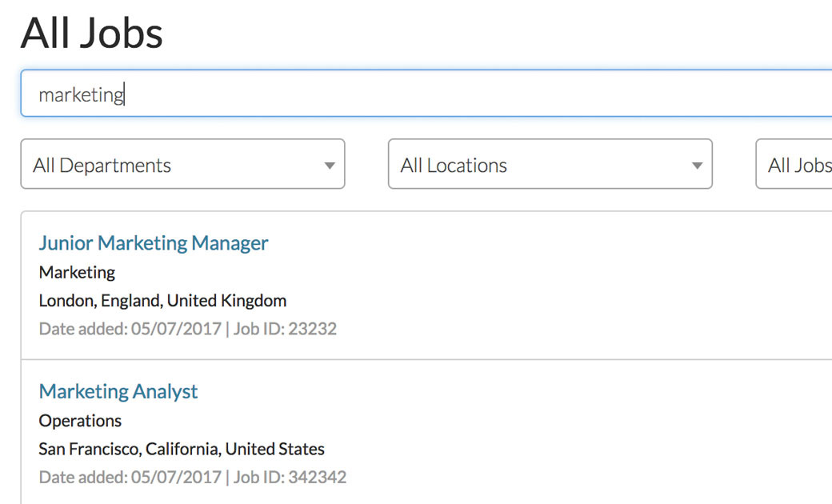Click the marketing search input field
This screenshot has height=504, width=832.
click(x=424, y=94)
